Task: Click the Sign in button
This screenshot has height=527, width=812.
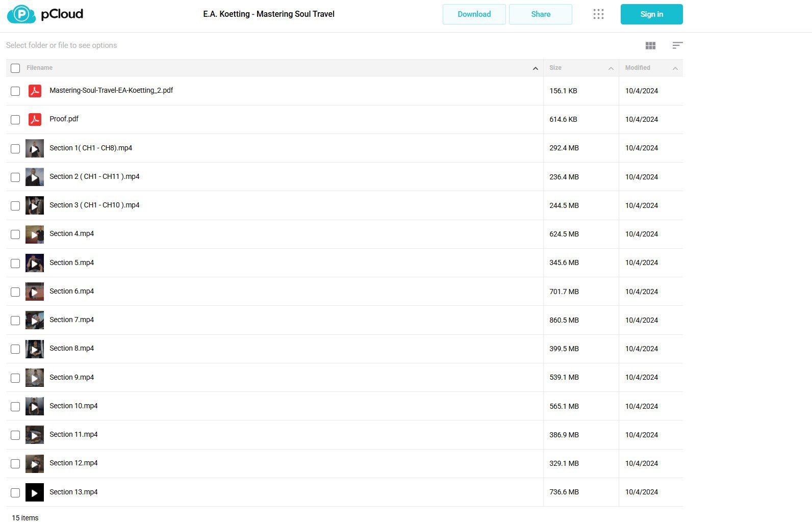Action: [x=651, y=14]
